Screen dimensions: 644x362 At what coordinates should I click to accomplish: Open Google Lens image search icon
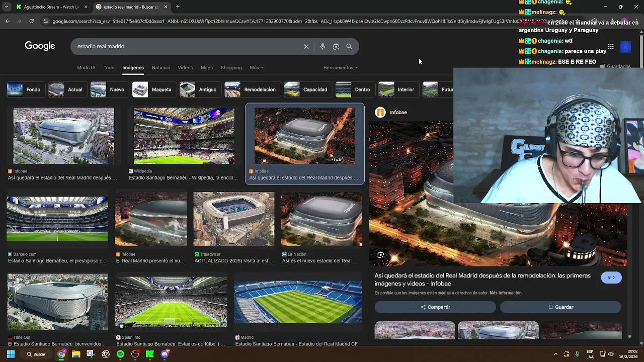click(336, 46)
